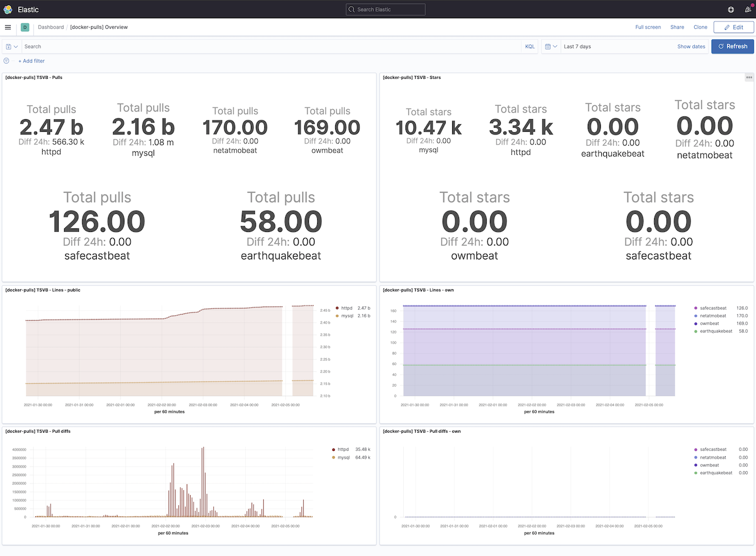Open the help menu icon
Screen dimensions: 756x556
tap(731, 10)
